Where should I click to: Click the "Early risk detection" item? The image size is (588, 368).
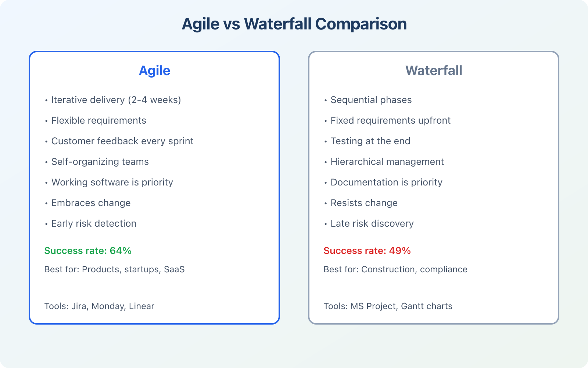(94, 224)
